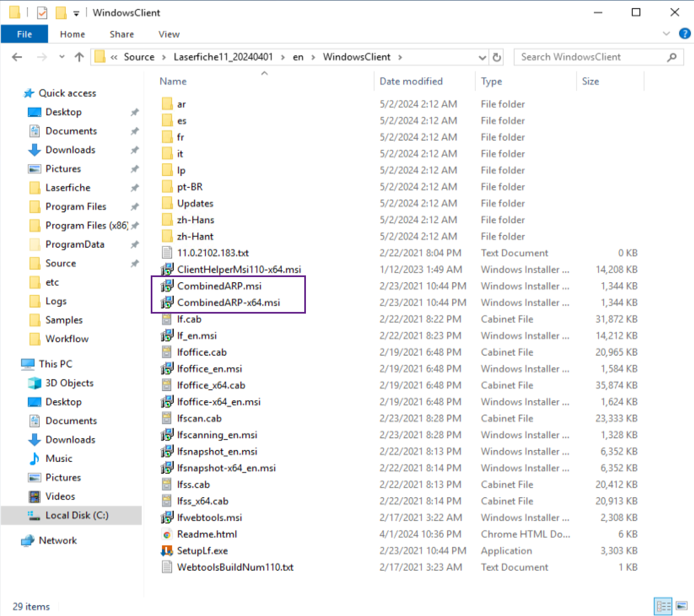Click Laserfiche11_20240401 in the breadcrumb
Screen dimensions: 694x616
click(x=223, y=57)
